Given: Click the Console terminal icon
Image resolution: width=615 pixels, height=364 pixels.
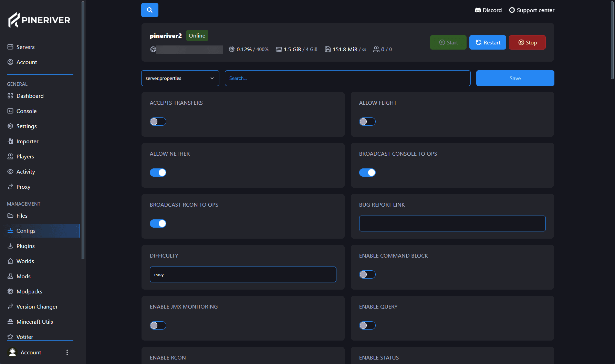Looking at the screenshot, I should click(x=10, y=111).
